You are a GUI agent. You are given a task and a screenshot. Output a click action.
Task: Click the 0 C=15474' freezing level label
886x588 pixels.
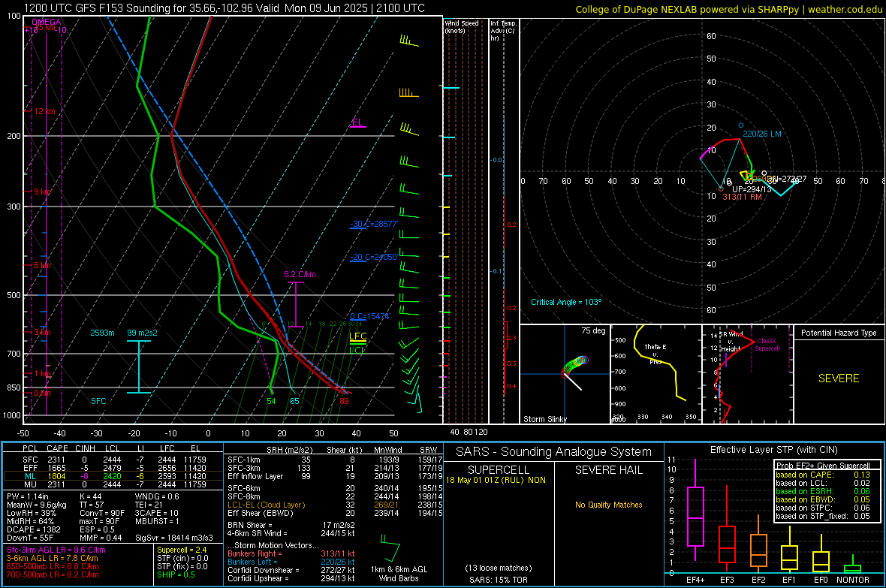pyautogui.click(x=370, y=317)
